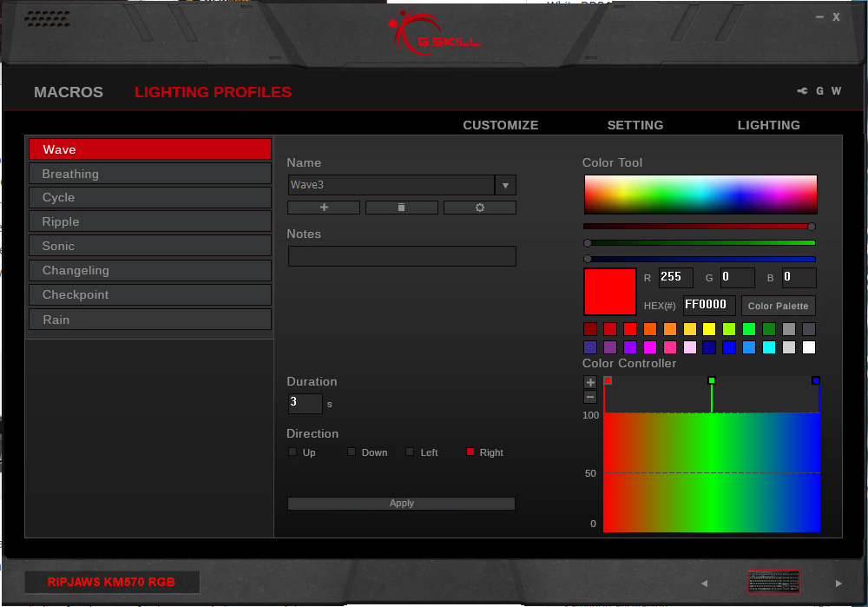Choose the pure blue palette swatch
The height and width of the screenshot is (607, 868).
coord(729,347)
